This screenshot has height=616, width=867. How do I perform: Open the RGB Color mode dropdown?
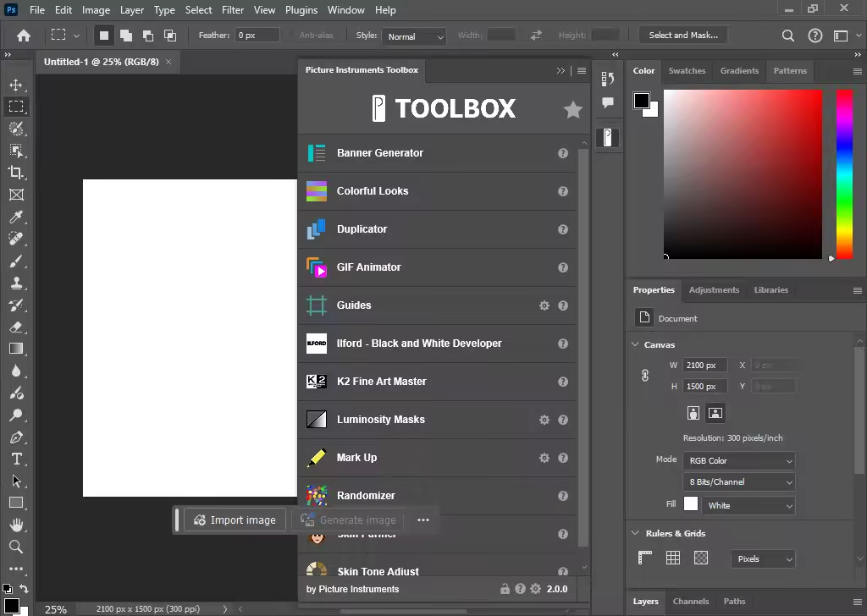coord(738,461)
